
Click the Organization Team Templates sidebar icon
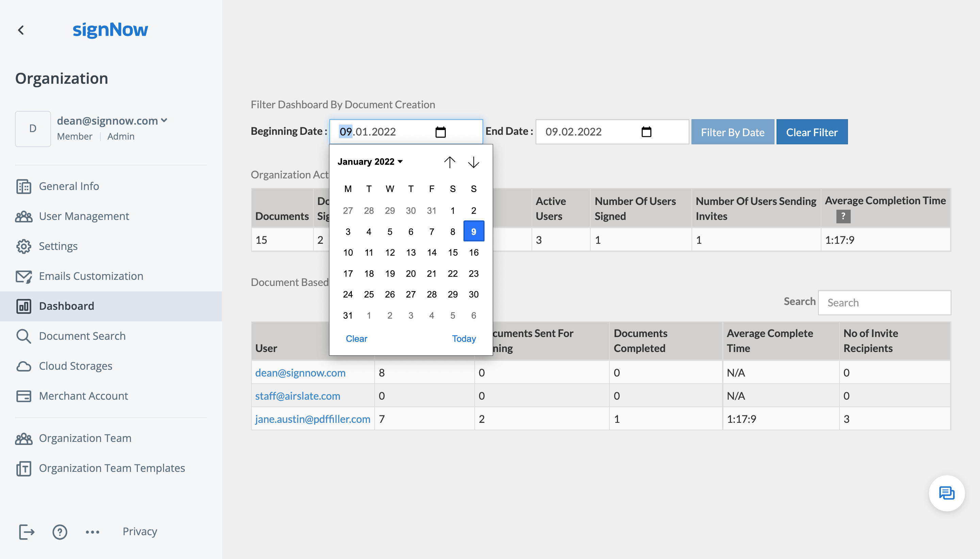[25, 467]
